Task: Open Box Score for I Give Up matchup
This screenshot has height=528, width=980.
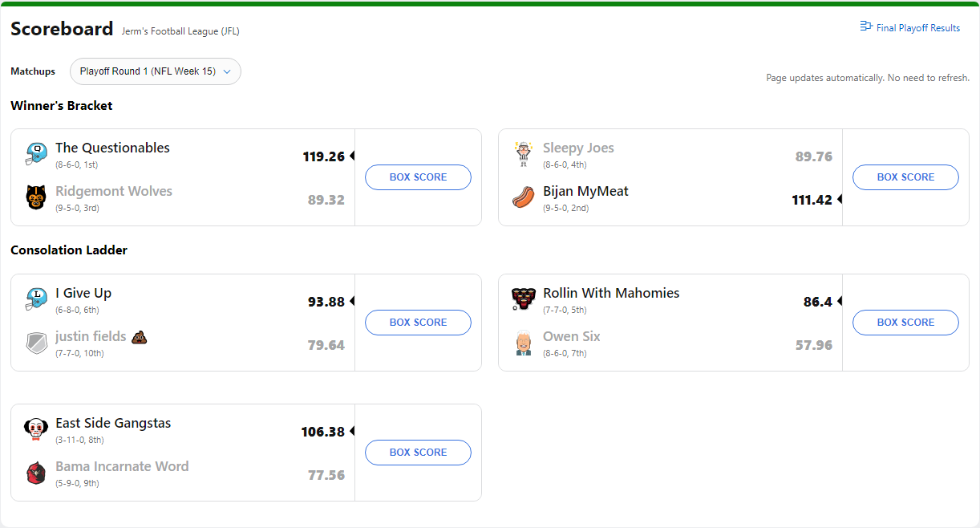Action: pyautogui.click(x=418, y=323)
